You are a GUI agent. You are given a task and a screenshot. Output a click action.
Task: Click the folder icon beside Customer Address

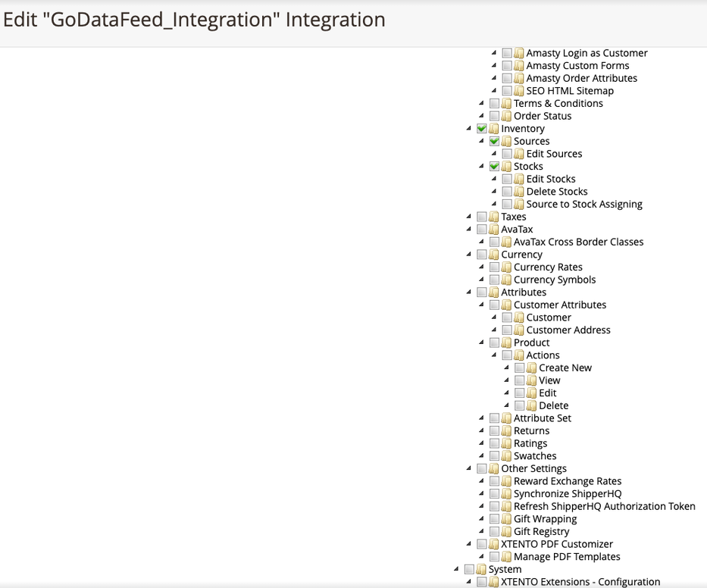(x=519, y=330)
